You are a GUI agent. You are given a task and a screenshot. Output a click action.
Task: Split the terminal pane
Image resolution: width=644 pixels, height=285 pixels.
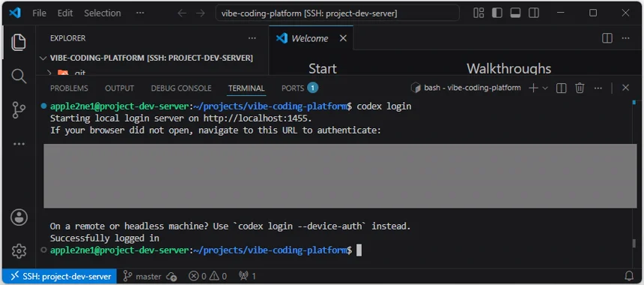click(x=562, y=88)
